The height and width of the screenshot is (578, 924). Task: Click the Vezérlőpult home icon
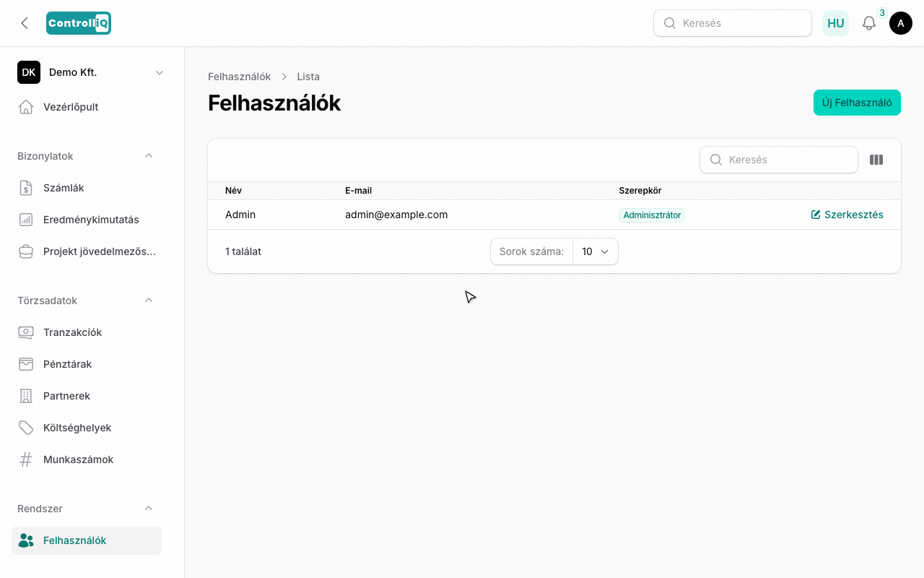point(26,107)
